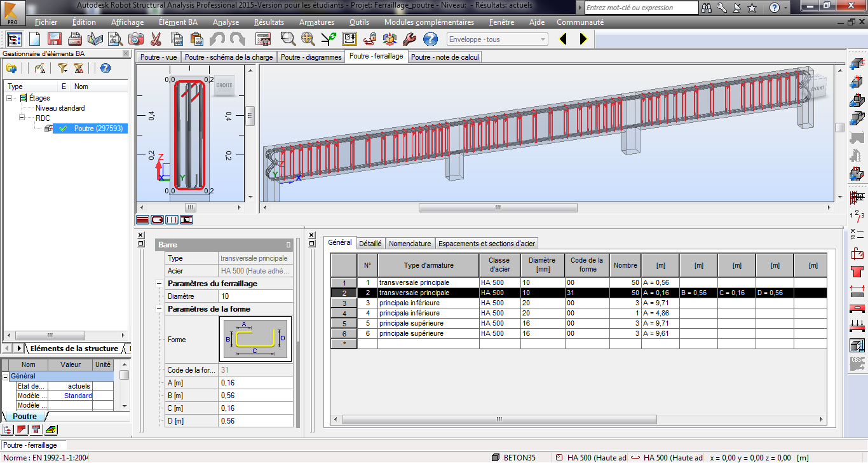Click the red T-section icon in right toolbar
Screen dimensions: 868x463
pyautogui.click(x=857, y=273)
